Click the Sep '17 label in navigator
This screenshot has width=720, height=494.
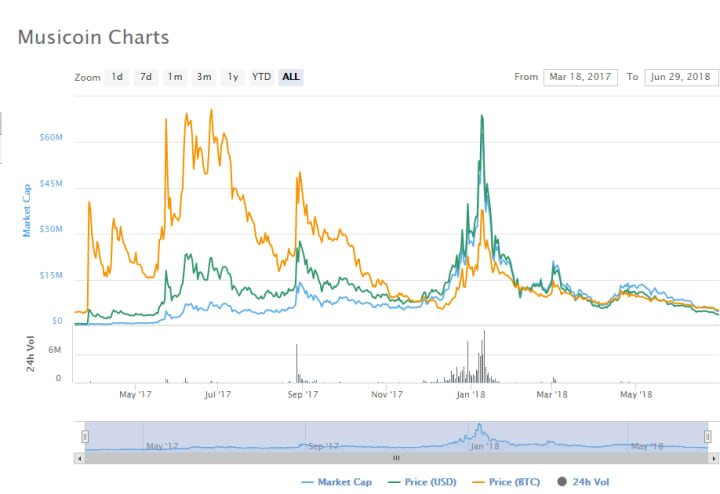(x=323, y=446)
